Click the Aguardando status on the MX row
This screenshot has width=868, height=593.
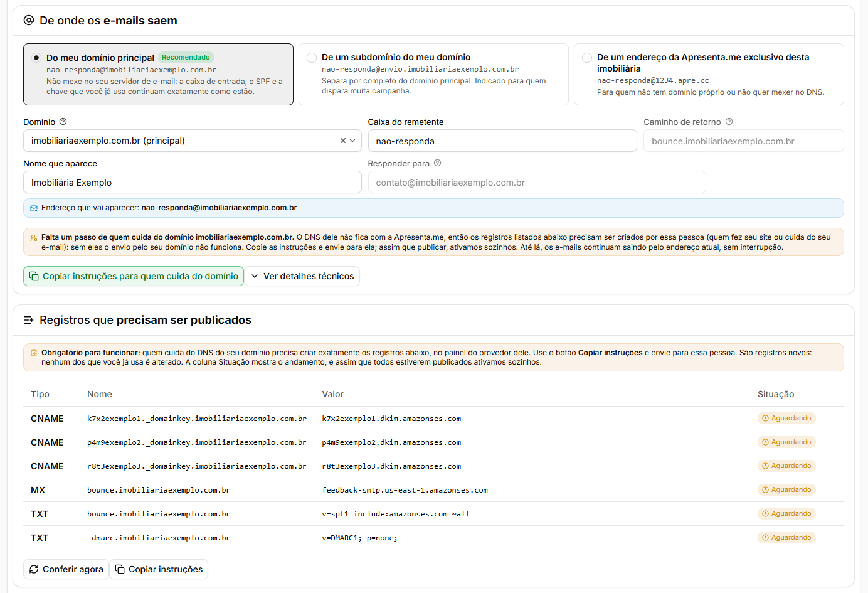pyautogui.click(x=786, y=490)
